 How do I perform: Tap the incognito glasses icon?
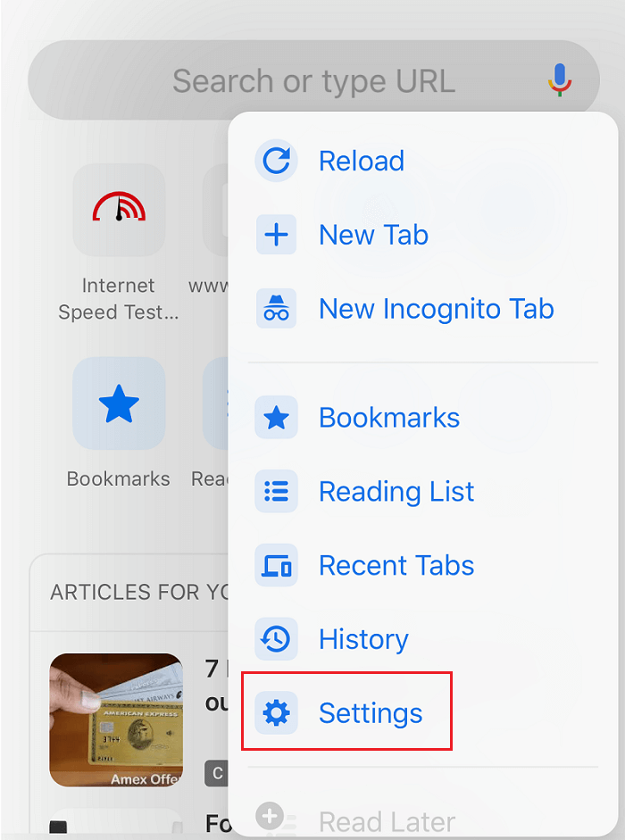275,309
